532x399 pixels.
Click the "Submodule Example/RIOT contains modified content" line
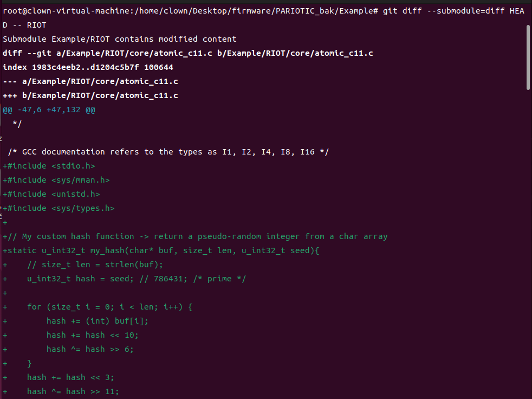(119, 39)
